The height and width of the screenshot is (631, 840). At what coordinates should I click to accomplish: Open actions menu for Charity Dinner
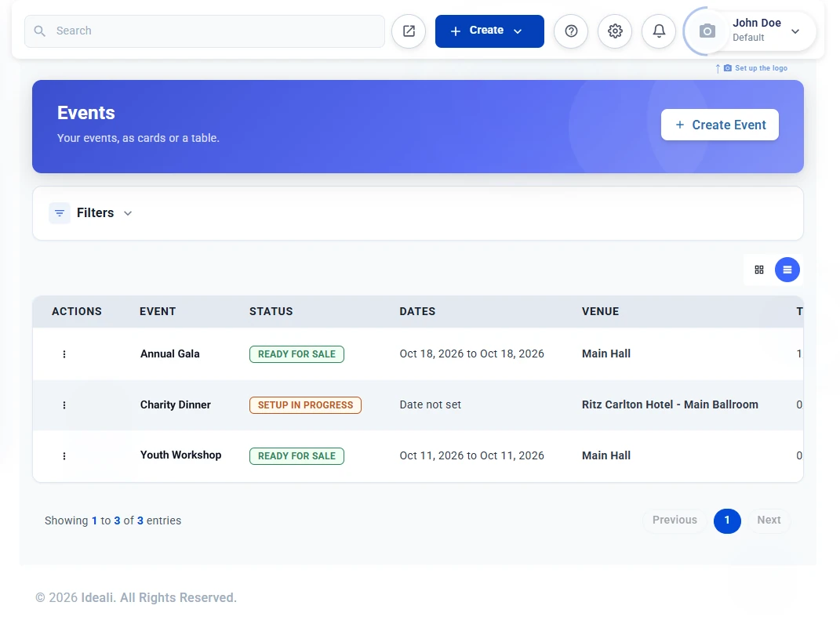click(x=64, y=405)
